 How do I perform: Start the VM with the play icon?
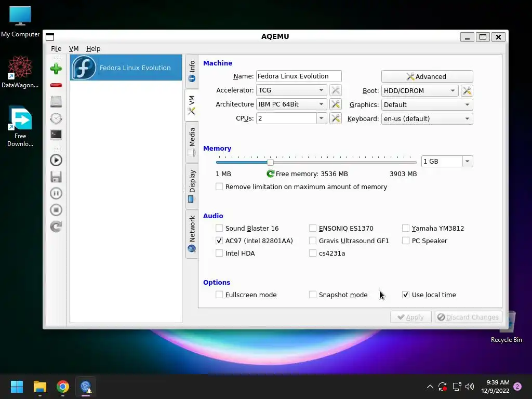pyautogui.click(x=56, y=160)
